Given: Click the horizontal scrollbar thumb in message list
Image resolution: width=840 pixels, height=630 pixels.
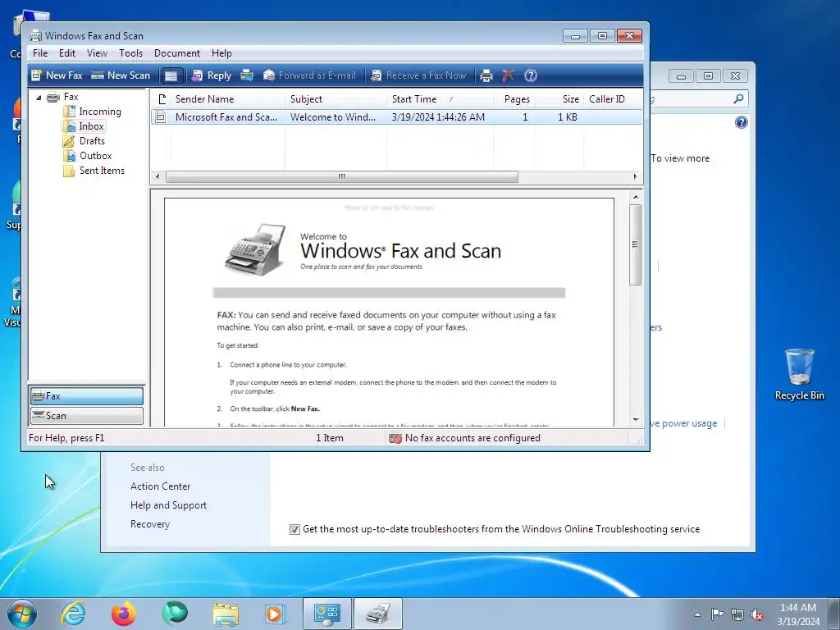Looking at the screenshot, I should 342,177.
